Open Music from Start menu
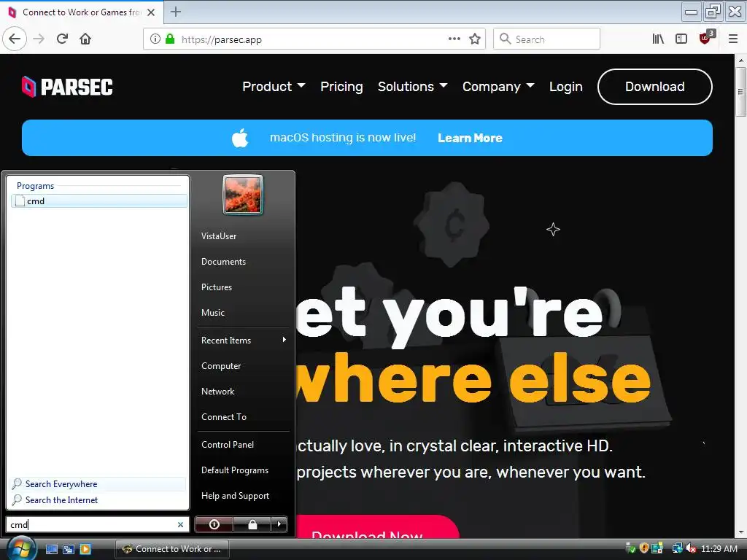The height and width of the screenshot is (560, 747). click(x=212, y=313)
